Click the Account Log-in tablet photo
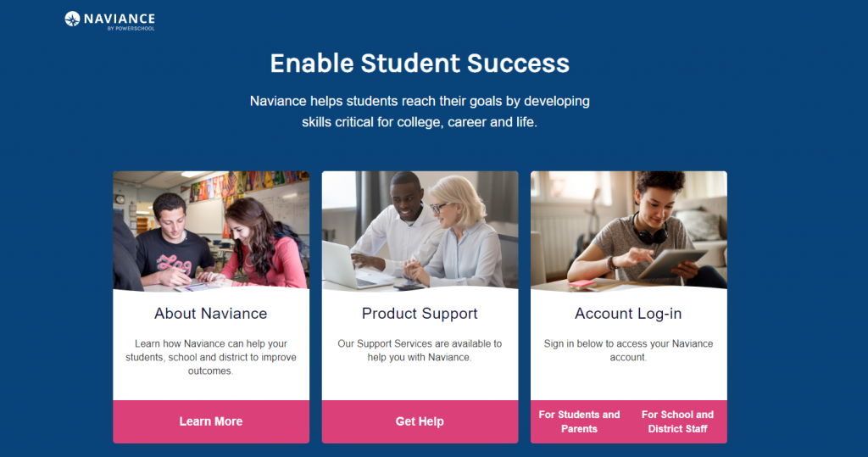Viewport: 868px width, 457px height. click(x=629, y=231)
